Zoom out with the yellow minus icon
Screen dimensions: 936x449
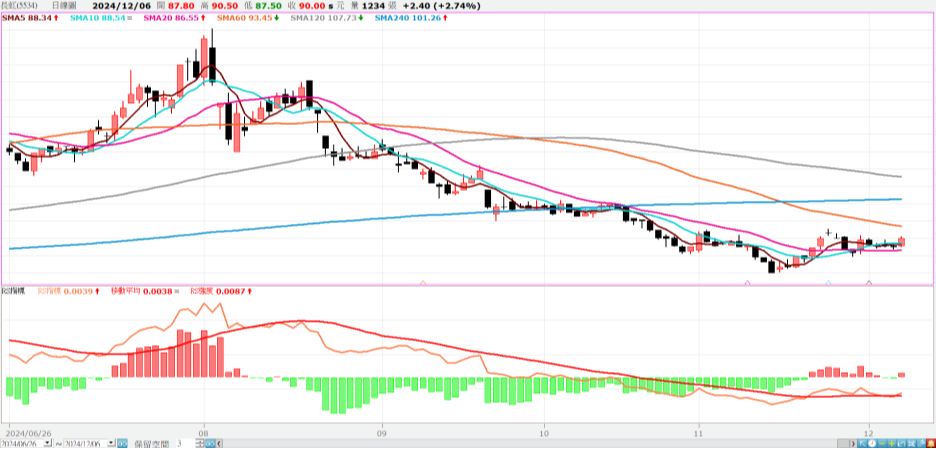(x=882, y=444)
